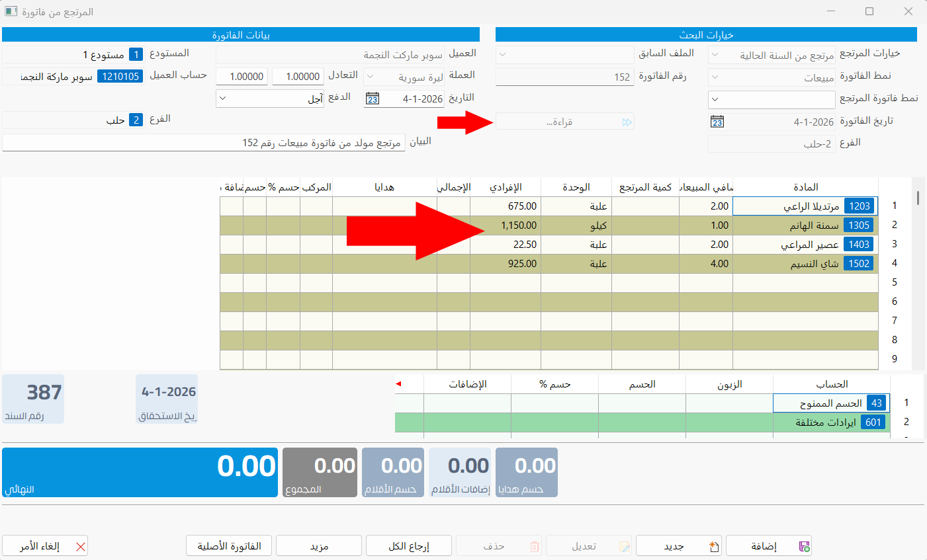
Task: Open the العملة currency dropdown showing ليرة سورية
Action: coord(371,75)
